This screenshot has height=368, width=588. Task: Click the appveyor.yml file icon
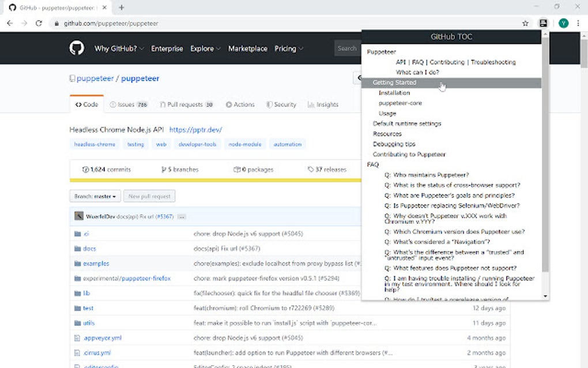(77, 337)
